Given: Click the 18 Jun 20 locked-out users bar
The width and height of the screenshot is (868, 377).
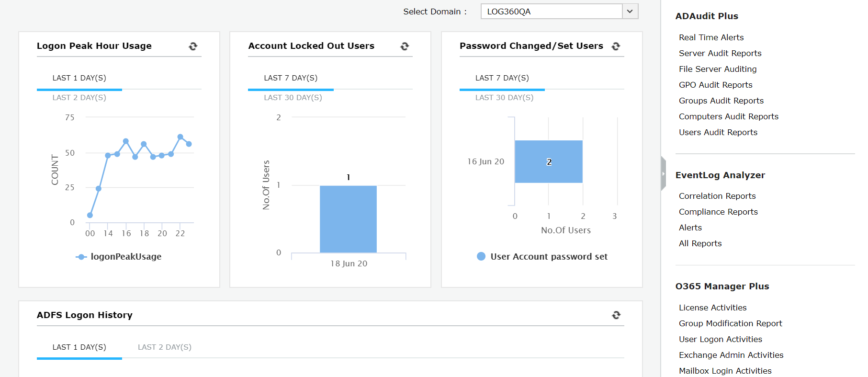Looking at the screenshot, I should coord(348,219).
